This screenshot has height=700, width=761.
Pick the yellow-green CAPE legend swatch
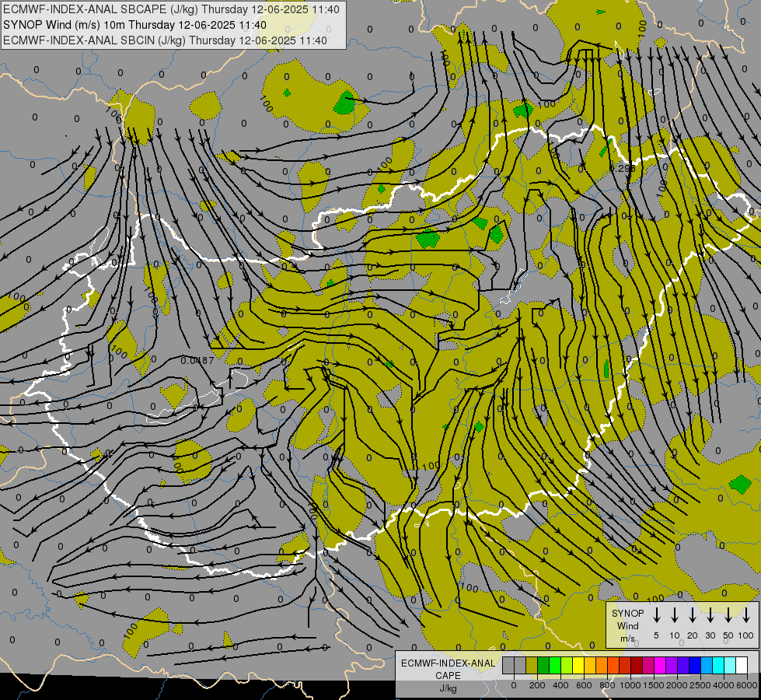pyautogui.click(x=567, y=665)
